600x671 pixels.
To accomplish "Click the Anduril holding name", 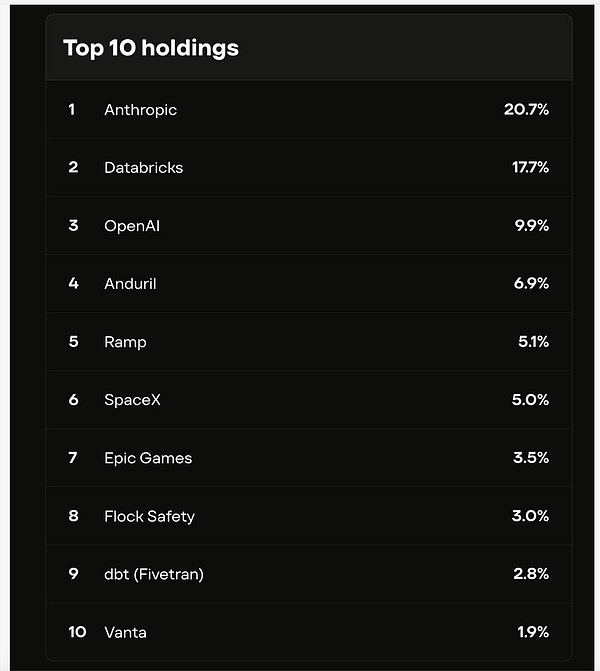I will pos(130,284).
